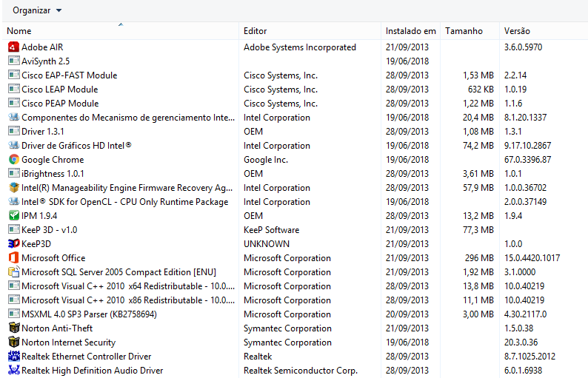Click the Norton Internet Security icon
This screenshot has width=588, height=378.
point(13,342)
